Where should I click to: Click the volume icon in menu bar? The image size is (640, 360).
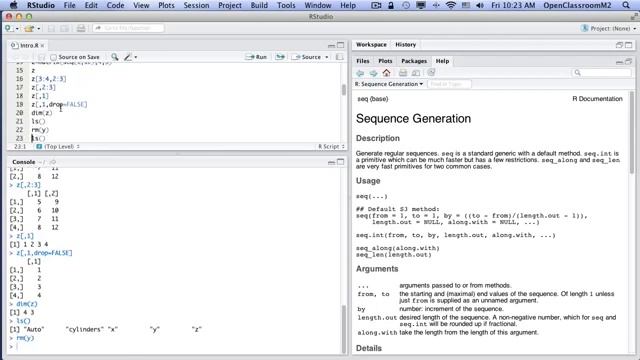[x=480, y=5]
